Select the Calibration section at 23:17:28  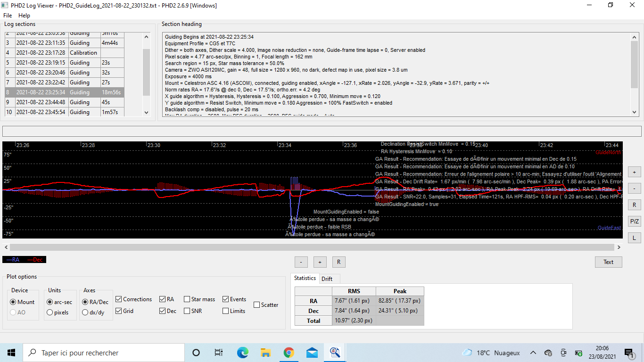pos(64,53)
